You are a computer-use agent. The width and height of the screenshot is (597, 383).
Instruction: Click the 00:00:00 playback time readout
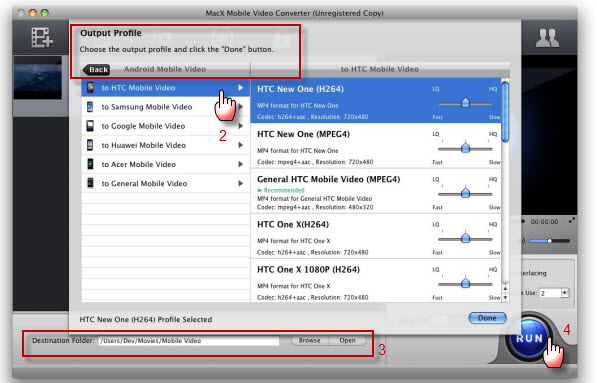pyautogui.click(x=544, y=221)
